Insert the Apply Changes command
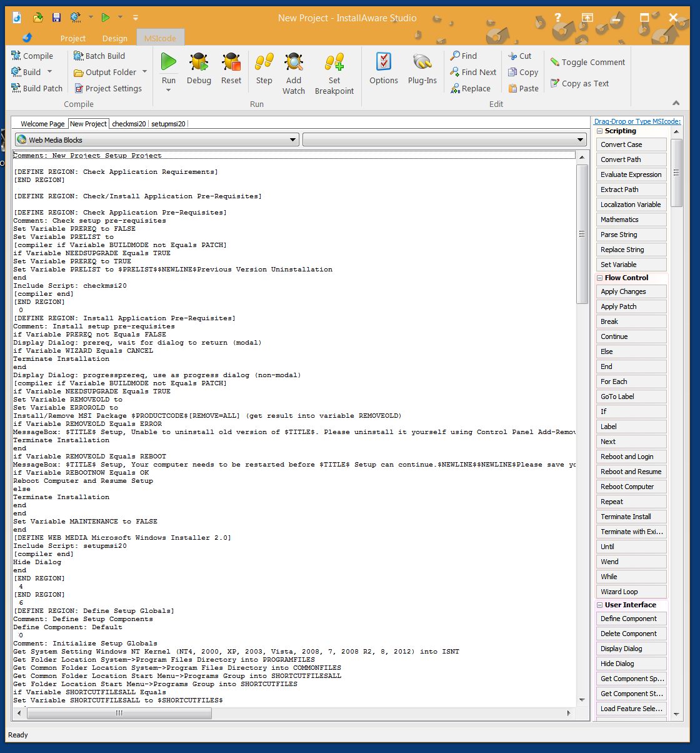The image size is (700, 753). (631, 291)
